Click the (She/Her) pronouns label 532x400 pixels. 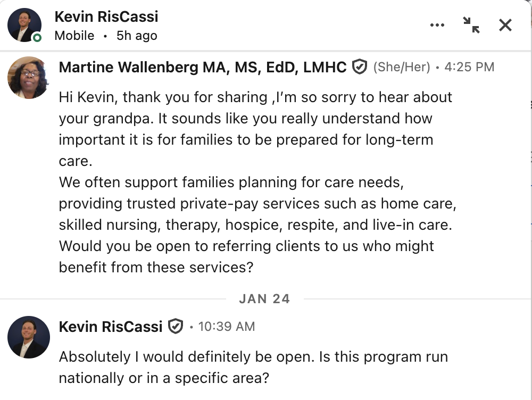(x=402, y=68)
